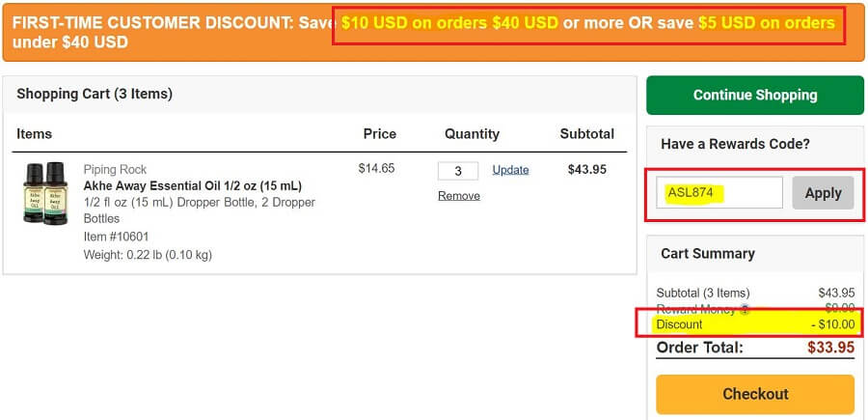Click the Update quantity link
Viewport: 868px width, 420px height.
pyautogui.click(x=510, y=170)
